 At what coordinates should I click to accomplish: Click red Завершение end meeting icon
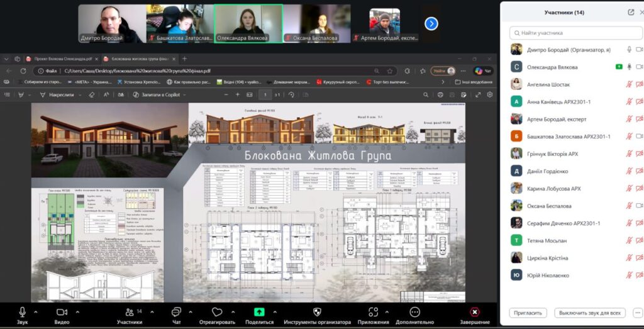click(475, 312)
